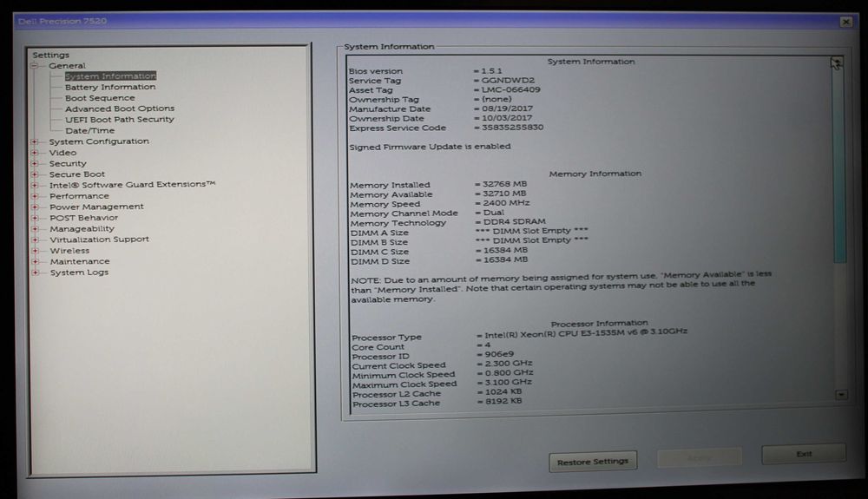Image resolution: width=868 pixels, height=499 pixels.
Task: Click the Exit button
Action: [x=804, y=454]
